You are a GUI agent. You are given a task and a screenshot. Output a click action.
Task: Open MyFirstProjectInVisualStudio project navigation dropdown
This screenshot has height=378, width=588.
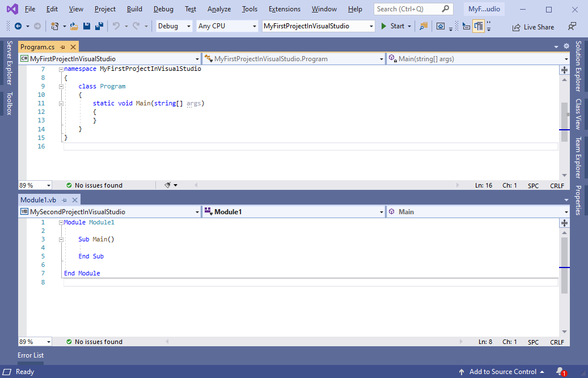(x=110, y=59)
